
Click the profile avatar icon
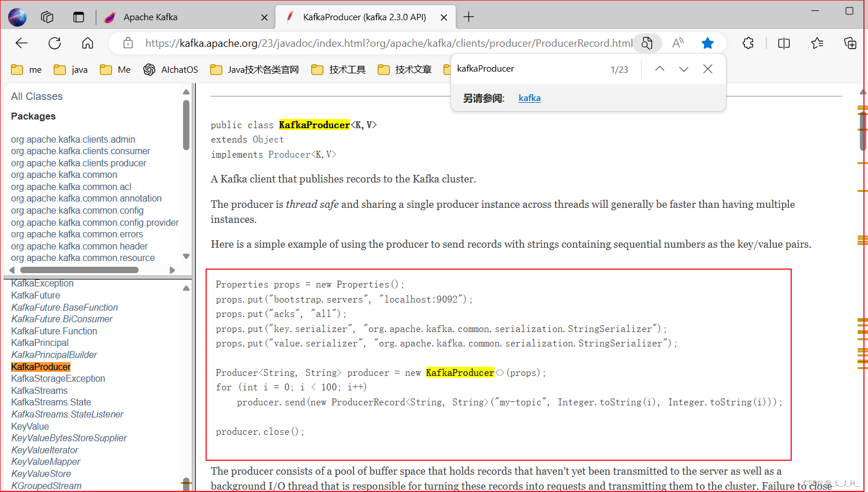click(17, 17)
